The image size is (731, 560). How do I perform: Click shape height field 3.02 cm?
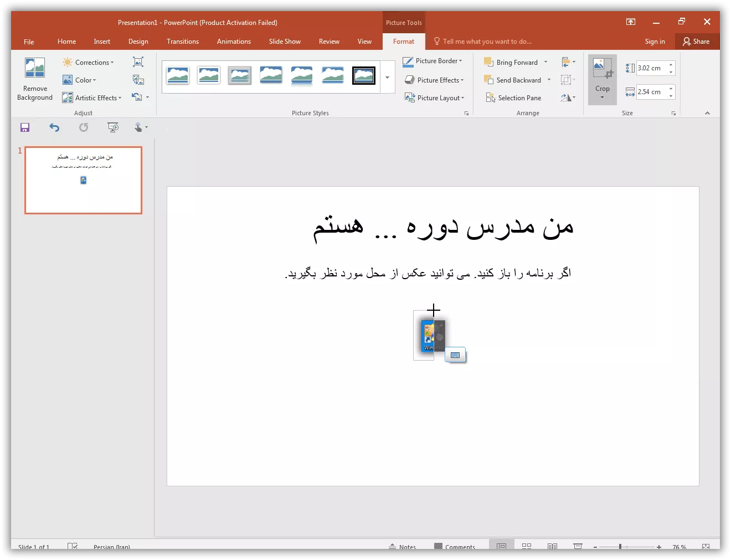pos(651,68)
